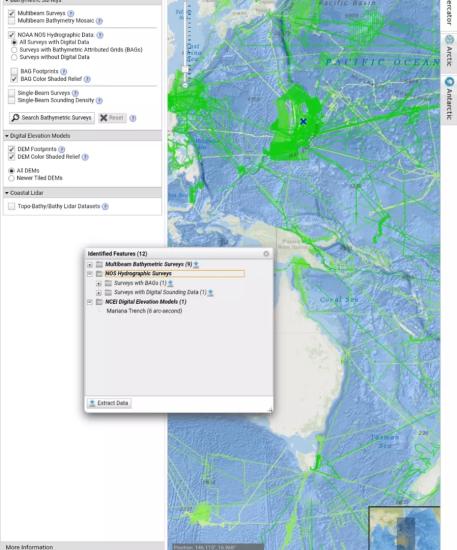Open help icon for DEM Color Shaded Relief

pyautogui.click(x=85, y=157)
